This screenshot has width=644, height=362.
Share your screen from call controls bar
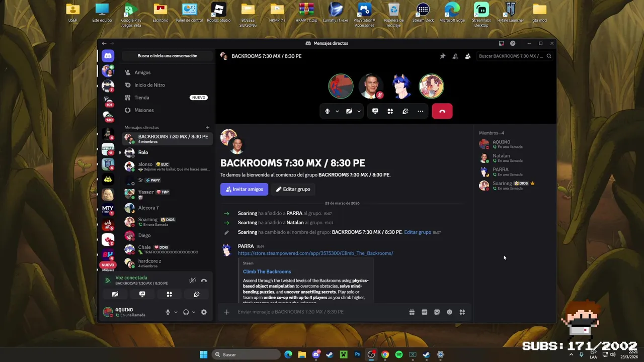coord(375,111)
